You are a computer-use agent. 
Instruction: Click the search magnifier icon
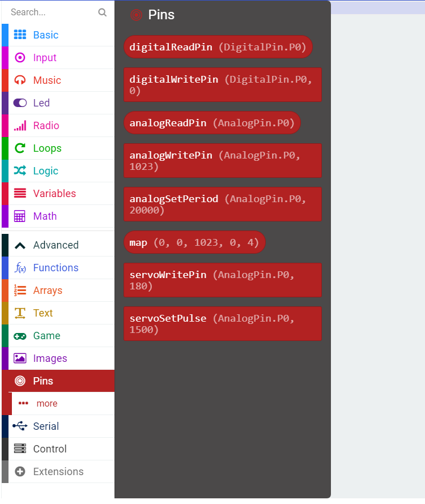[x=103, y=12]
